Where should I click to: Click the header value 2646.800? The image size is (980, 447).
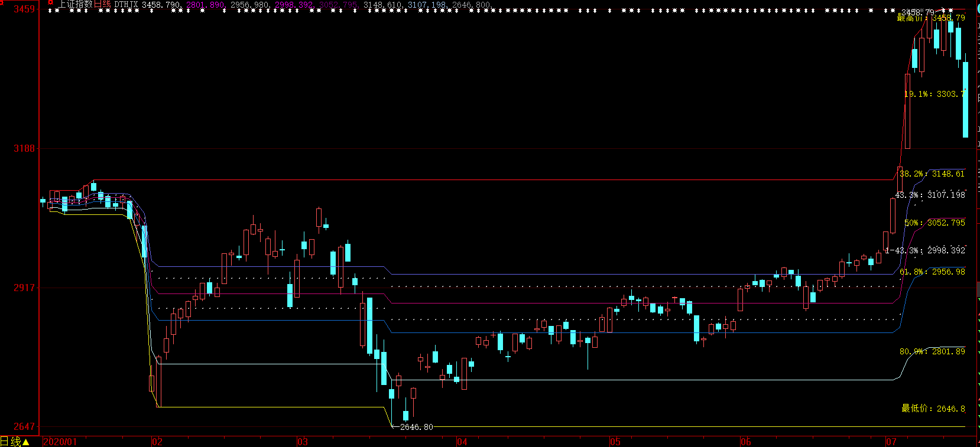[x=472, y=5]
